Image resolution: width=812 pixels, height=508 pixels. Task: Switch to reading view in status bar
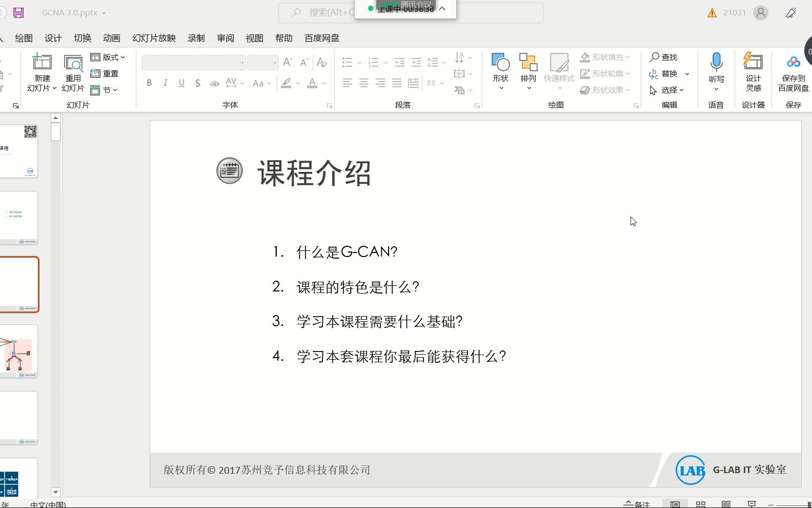[x=726, y=504]
